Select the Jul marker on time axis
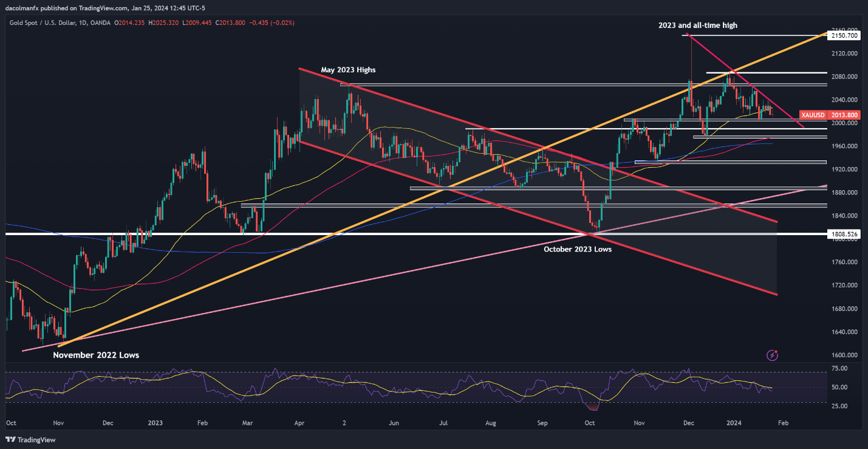Image resolution: width=868 pixels, height=449 pixels. (x=444, y=423)
